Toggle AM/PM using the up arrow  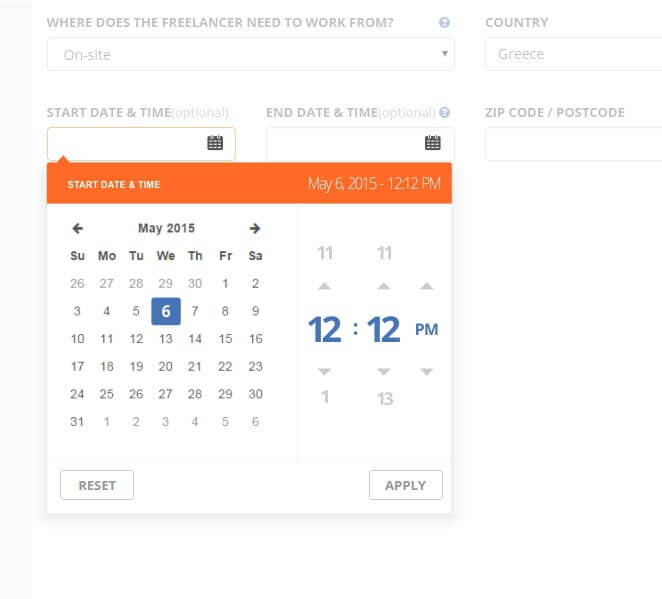coord(427,286)
